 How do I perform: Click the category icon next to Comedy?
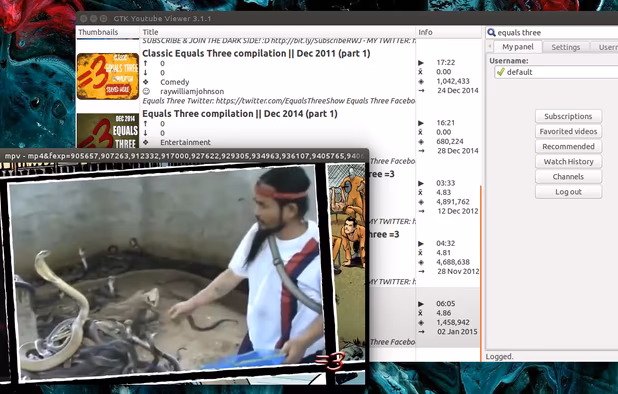[145, 82]
